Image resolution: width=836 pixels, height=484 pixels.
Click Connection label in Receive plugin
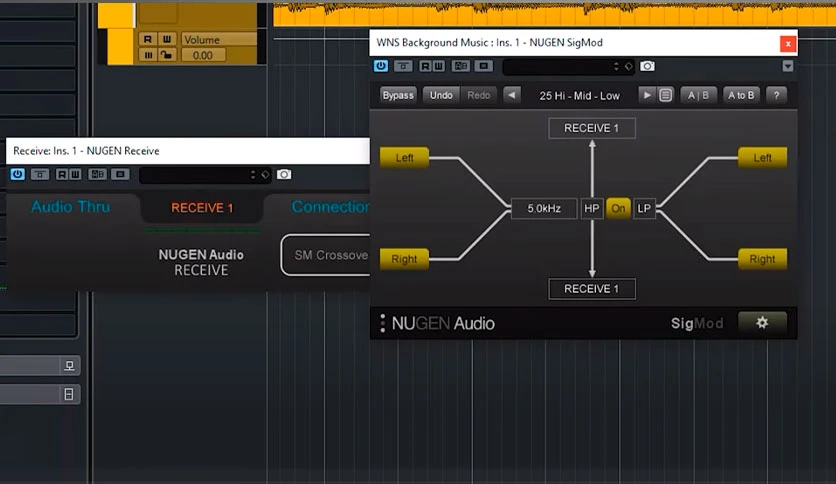[x=330, y=207]
